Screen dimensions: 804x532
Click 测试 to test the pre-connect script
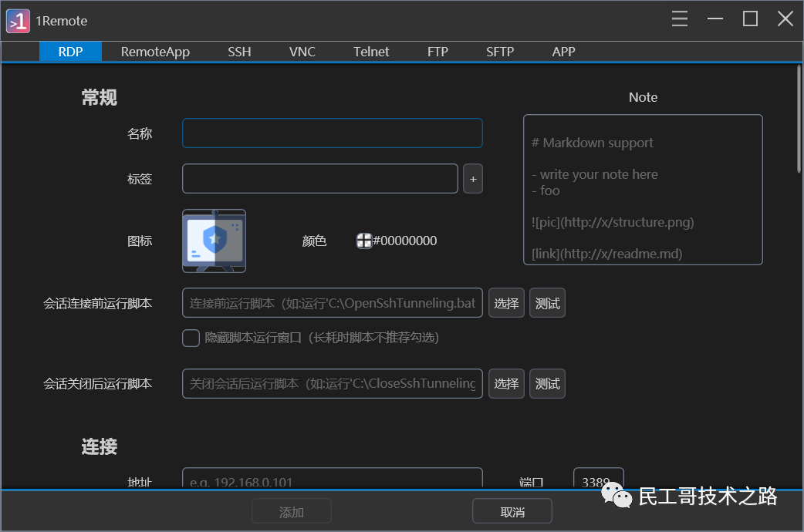click(x=547, y=302)
